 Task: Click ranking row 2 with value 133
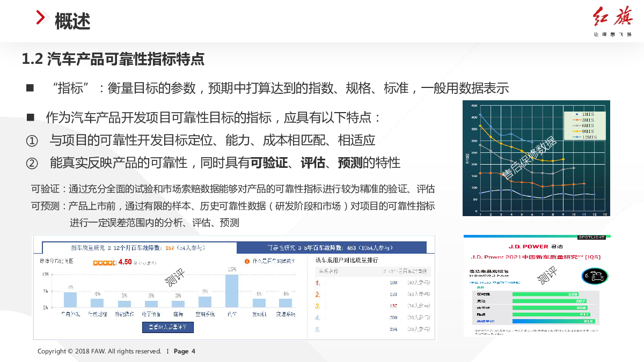click(x=372, y=294)
